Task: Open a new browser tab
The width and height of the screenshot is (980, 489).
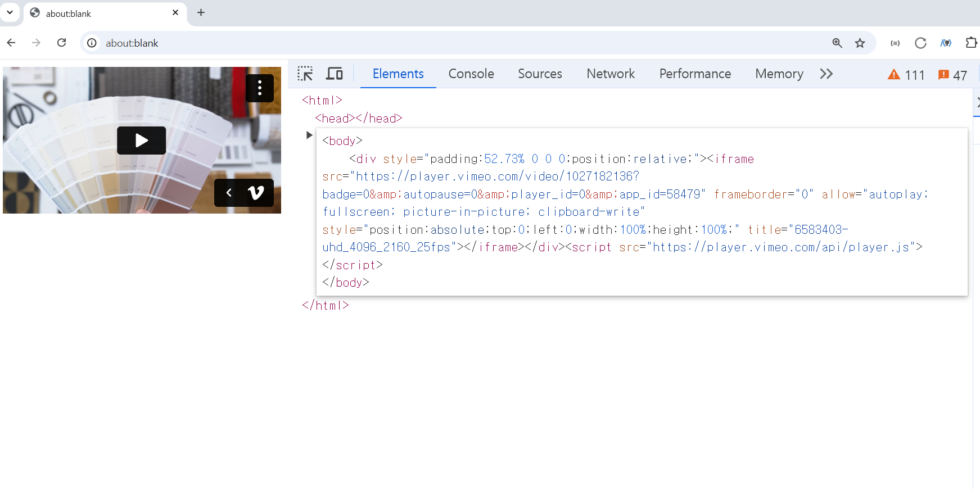Action: 201,12
